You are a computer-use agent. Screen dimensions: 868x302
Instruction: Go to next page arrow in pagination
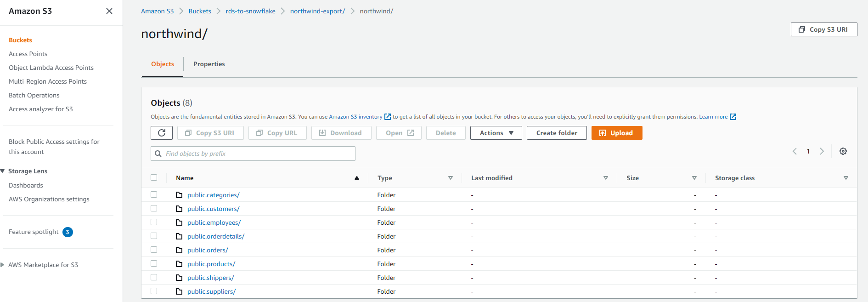[x=822, y=151]
